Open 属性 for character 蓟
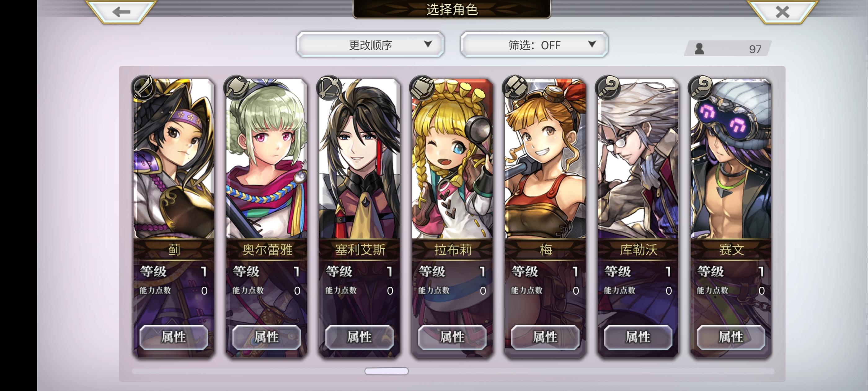This screenshot has height=391, width=868. (174, 337)
